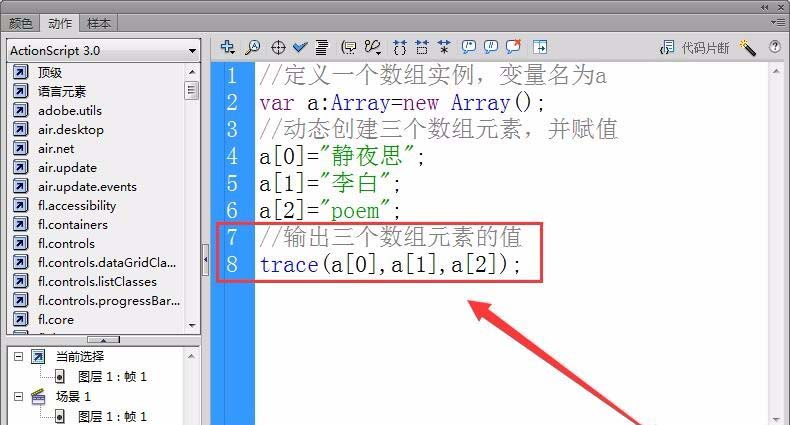Open the Debug options stethoscope menu
Screen dimensions: 790x425
(x=373, y=47)
